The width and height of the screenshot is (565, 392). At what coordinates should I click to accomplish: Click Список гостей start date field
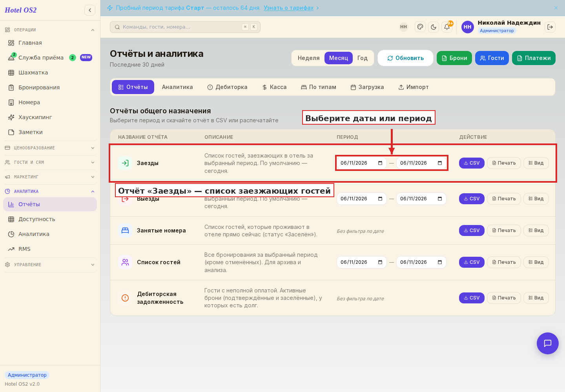(362, 262)
